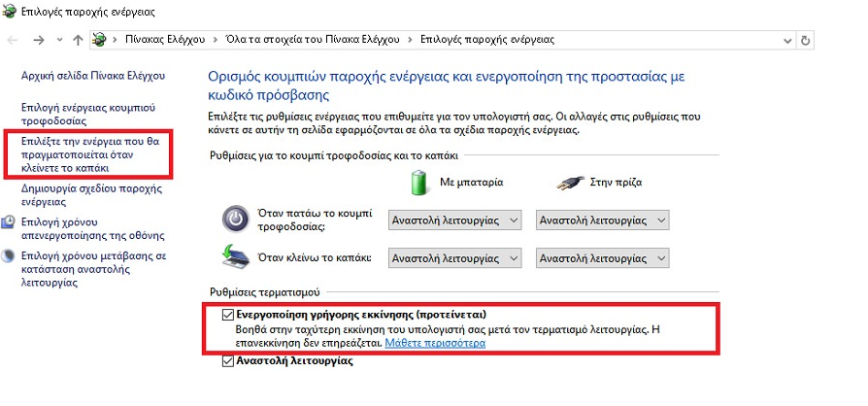The image size is (868, 406).
Task: Toggle the Αναστολή λειτουργίας checkbox
Action: [228, 360]
